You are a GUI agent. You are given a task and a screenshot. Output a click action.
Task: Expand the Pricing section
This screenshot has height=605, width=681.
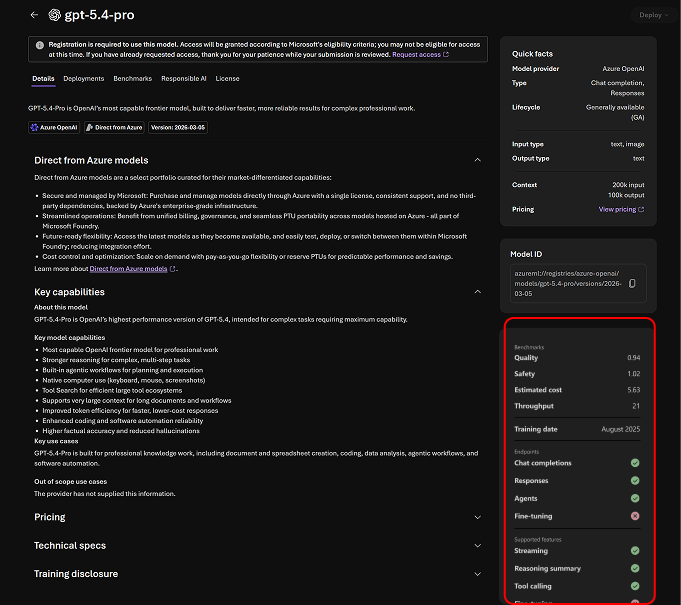pos(478,517)
